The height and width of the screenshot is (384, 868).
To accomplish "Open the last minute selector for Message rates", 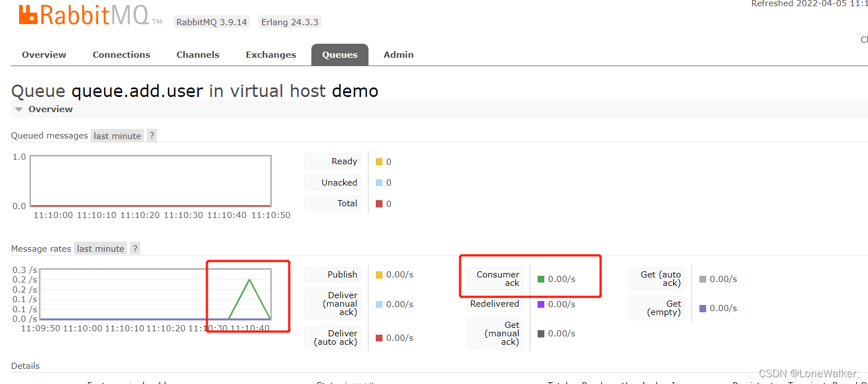I will [100, 248].
